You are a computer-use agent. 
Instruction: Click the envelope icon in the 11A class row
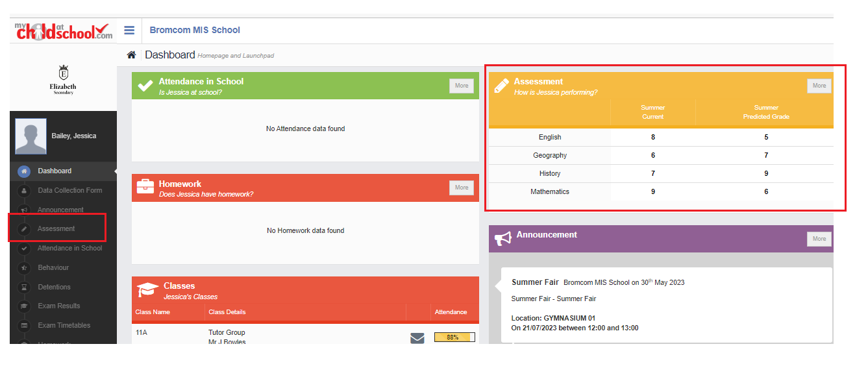click(x=417, y=337)
